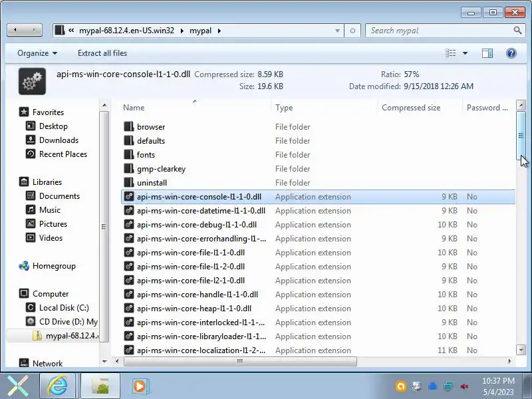
Task: Click the Recent Places icon
Action: point(31,154)
